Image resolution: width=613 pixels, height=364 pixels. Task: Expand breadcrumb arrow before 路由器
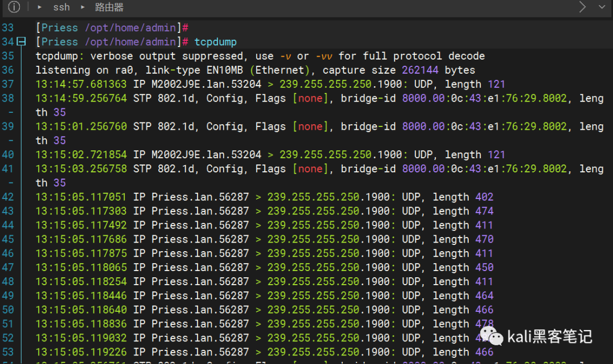pos(82,7)
